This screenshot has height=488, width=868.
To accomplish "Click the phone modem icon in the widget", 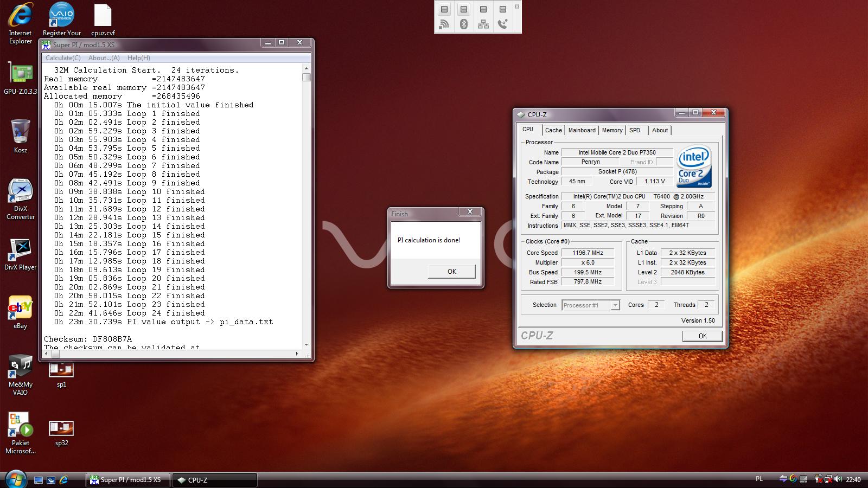I will [503, 24].
